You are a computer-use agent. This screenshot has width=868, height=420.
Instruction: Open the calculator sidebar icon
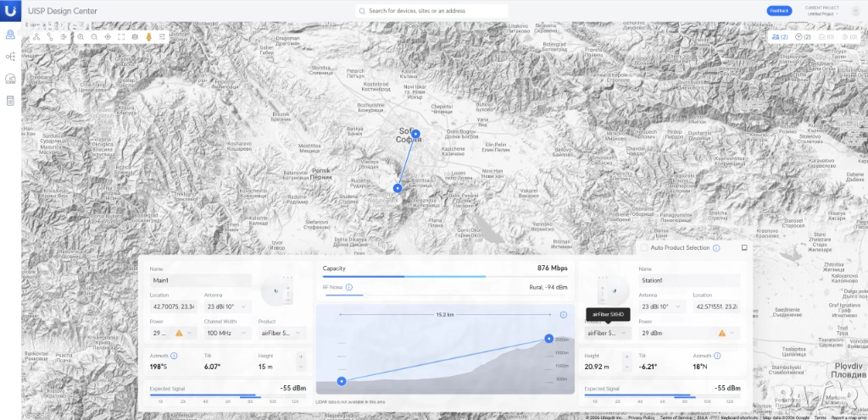coord(10,101)
